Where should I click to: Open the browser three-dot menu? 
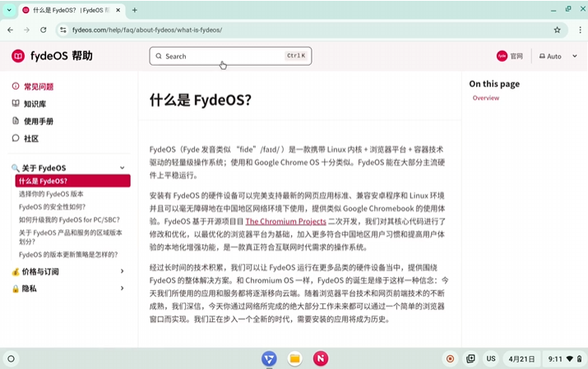click(580, 30)
